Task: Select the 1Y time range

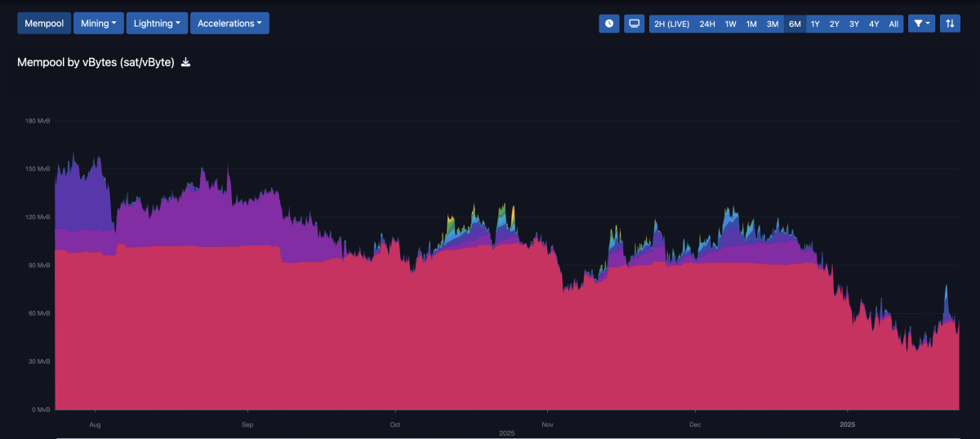Action: pyautogui.click(x=815, y=24)
